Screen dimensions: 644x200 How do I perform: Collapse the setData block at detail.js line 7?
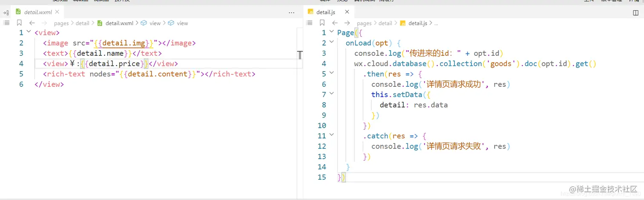point(332,94)
